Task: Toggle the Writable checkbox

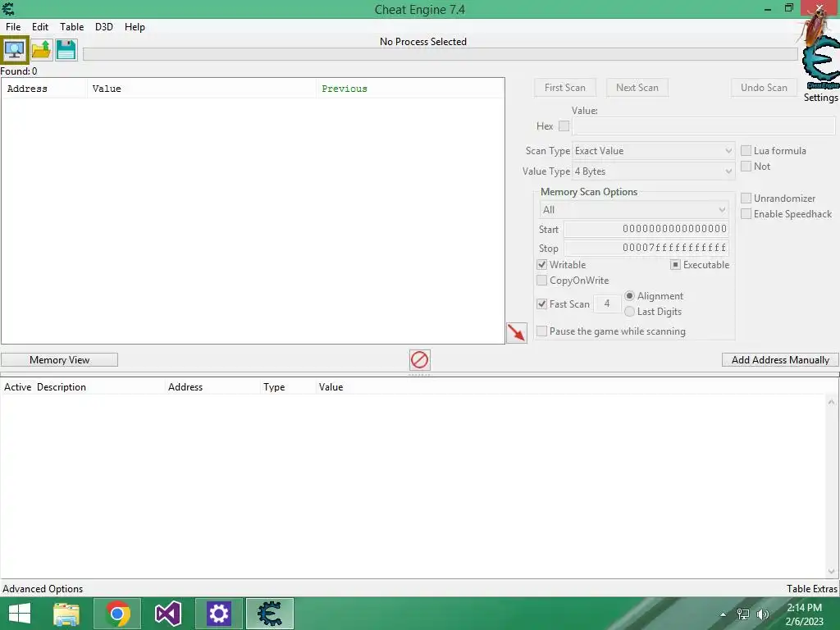Action: click(541, 265)
